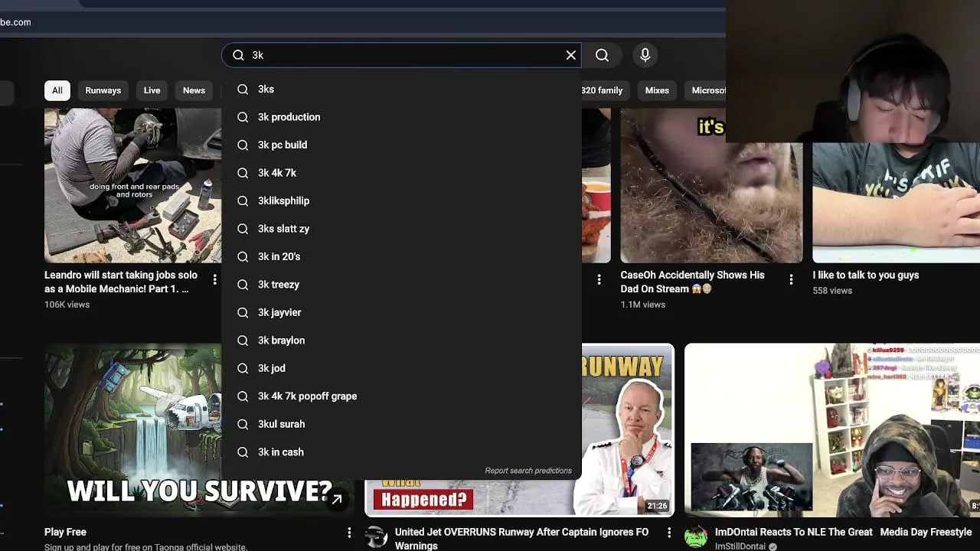Screen dimensions: 980x551
Task: Choose the '3k braylon' suggestion
Action: pos(401,341)
